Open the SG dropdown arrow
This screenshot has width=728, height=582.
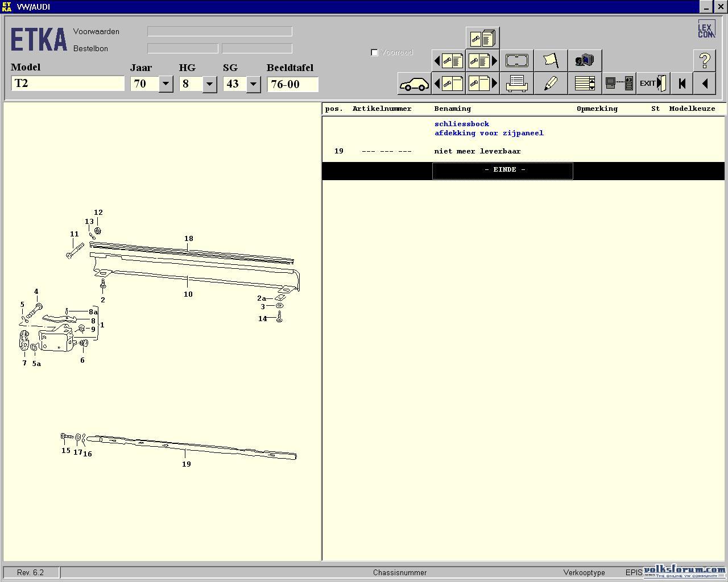click(253, 84)
